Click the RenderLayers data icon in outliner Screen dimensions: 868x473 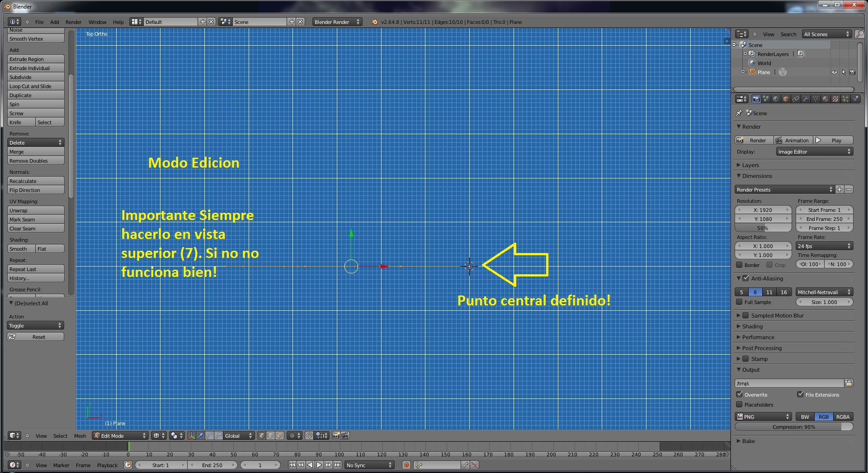point(801,54)
